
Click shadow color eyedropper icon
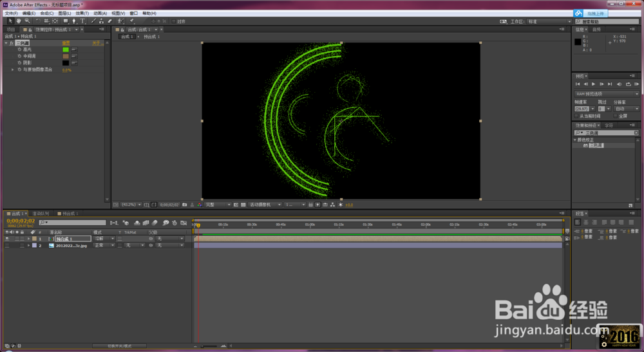coord(74,63)
